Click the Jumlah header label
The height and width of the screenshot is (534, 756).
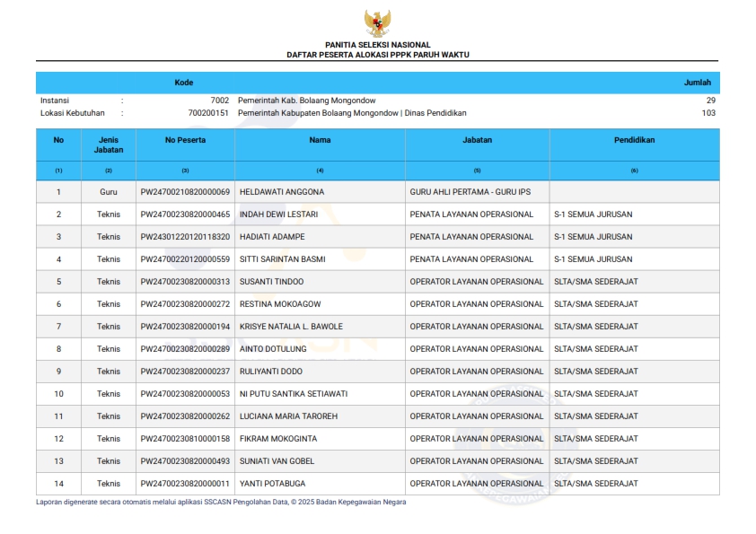(697, 83)
